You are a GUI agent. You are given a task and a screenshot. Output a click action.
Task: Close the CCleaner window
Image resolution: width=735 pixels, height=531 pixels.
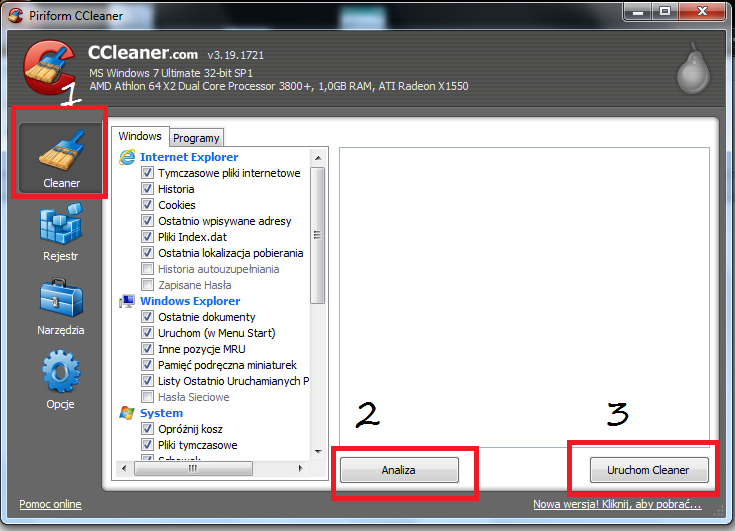click(x=702, y=12)
